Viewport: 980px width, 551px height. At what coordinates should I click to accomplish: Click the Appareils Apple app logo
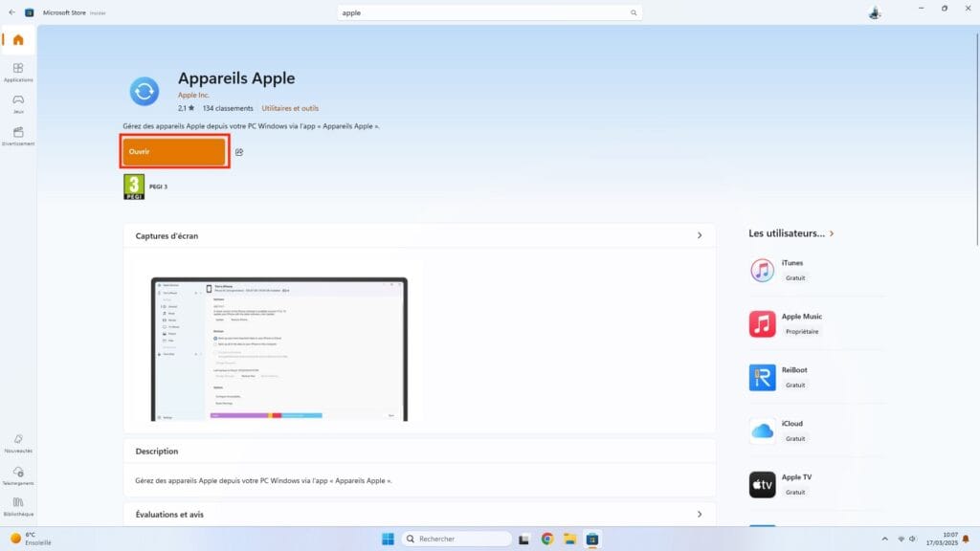coord(144,92)
